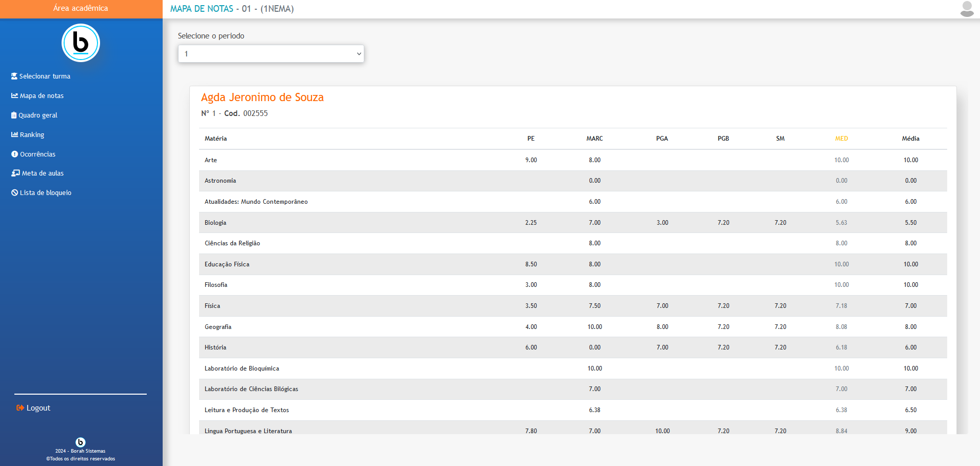
Task: Click Biologia PE grade 2.25
Action: [x=531, y=223]
